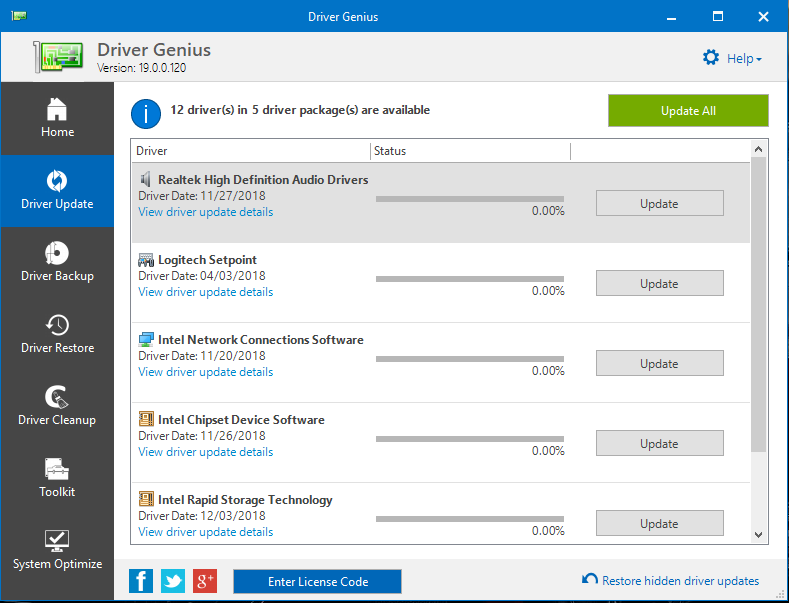Share via the Twitter icon
789x603 pixels.
[x=173, y=581]
